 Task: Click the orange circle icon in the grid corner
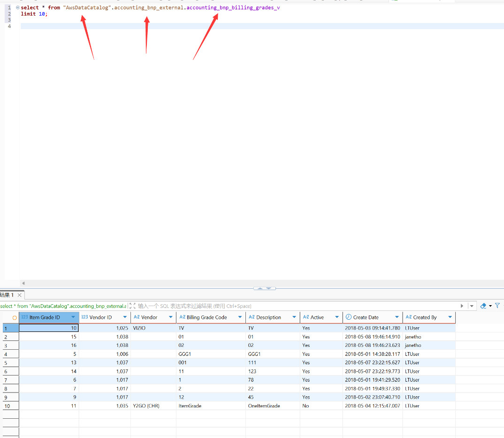pyautogui.click(x=15, y=318)
